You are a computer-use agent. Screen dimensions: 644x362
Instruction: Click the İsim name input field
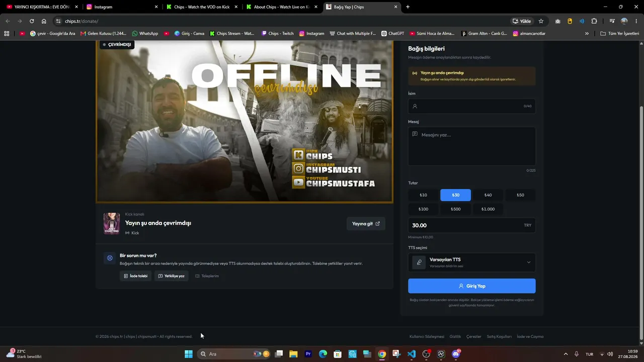point(472,106)
